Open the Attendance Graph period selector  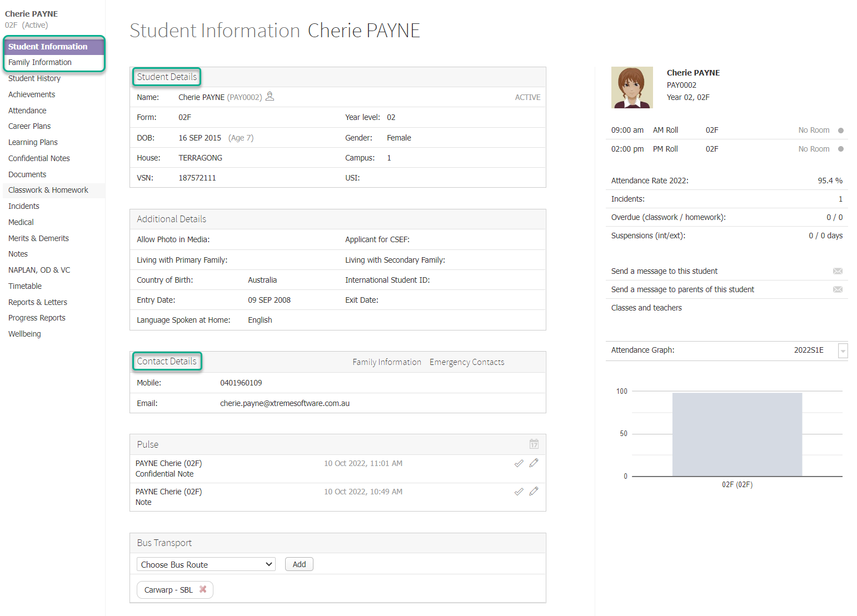click(x=843, y=350)
